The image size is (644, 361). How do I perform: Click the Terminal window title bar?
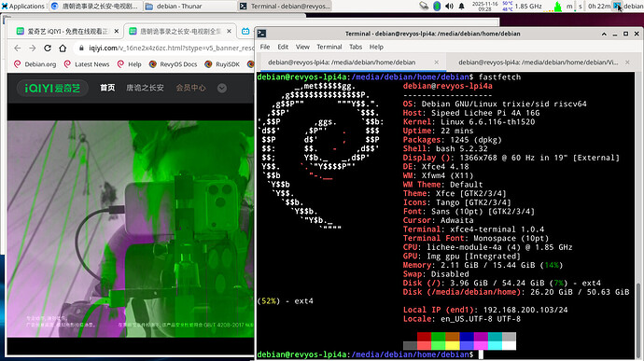click(432, 34)
